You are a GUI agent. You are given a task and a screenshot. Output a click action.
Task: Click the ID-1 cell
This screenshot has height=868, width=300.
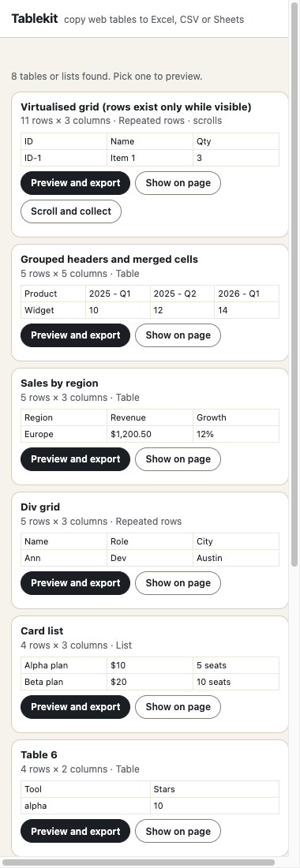[x=64, y=158]
